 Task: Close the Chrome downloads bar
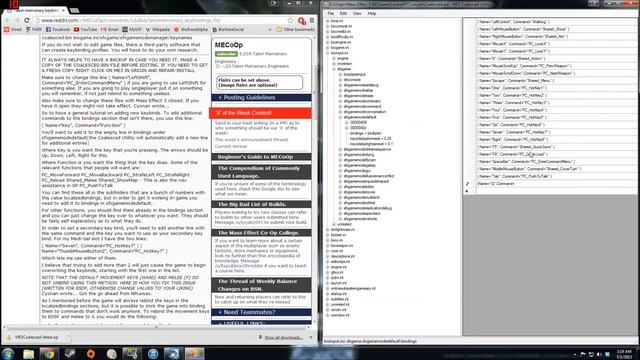click(311, 337)
